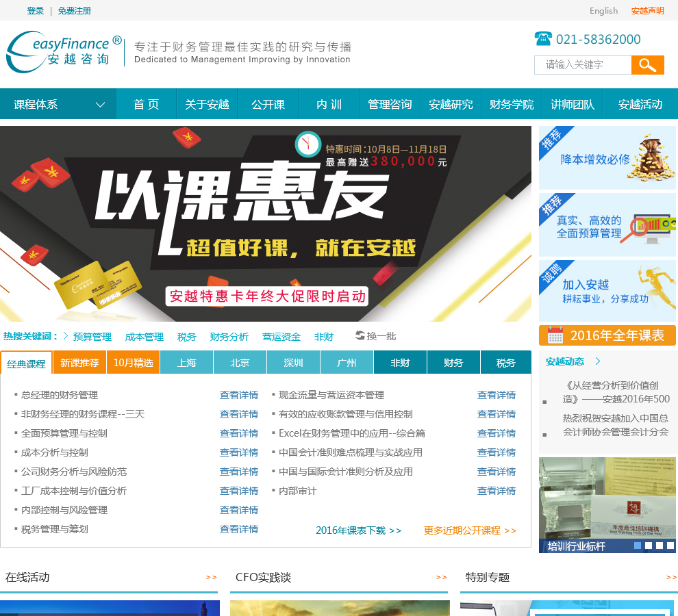678x616 pixels.
Task: Click the easyFinance logo
Action: coord(64,52)
